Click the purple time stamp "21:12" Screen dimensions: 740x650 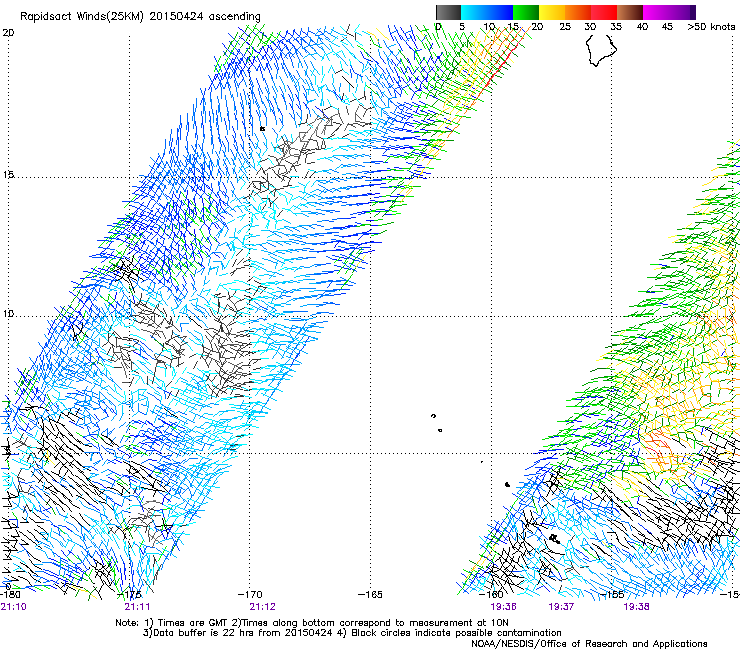(x=262, y=607)
